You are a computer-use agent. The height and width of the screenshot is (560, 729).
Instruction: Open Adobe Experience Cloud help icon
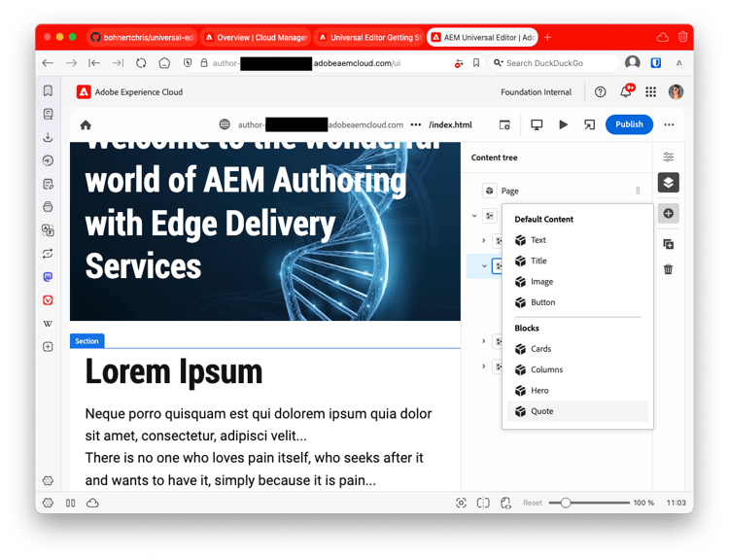(x=601, y=92)
